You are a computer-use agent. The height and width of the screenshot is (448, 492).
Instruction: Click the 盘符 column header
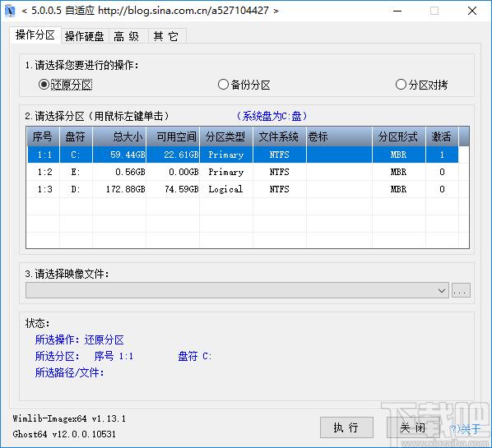[x=76, y=136]
